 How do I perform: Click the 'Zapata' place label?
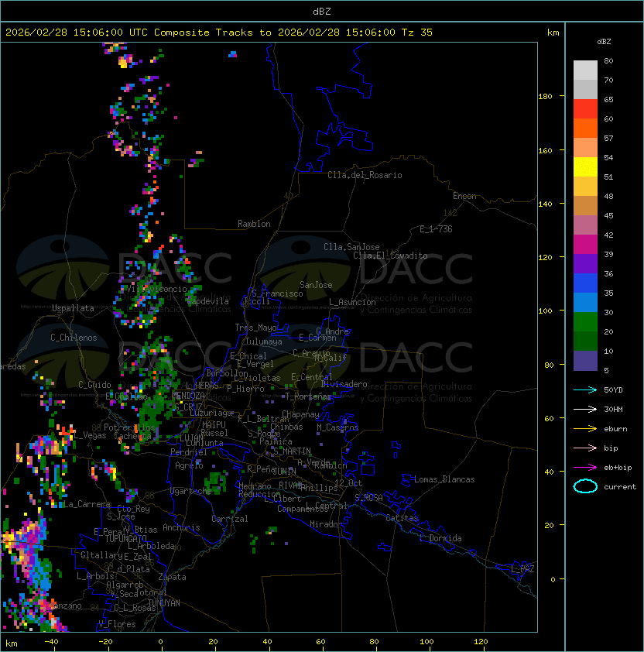[x=172, y=577]
